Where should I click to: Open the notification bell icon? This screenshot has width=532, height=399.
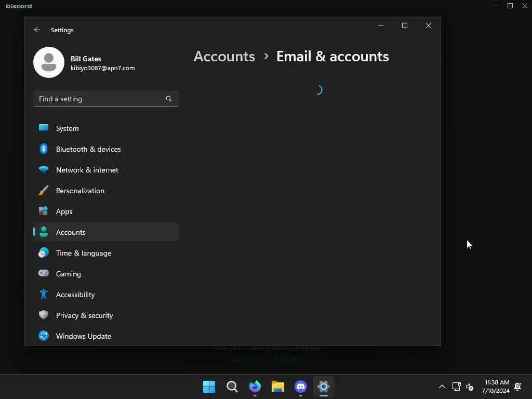(518, 387)
